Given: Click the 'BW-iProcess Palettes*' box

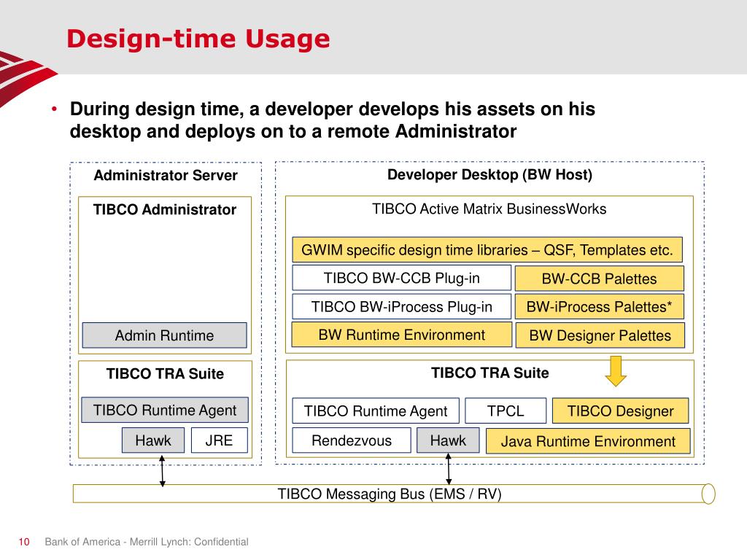Looking at the screenshot, I should point(600,307).
